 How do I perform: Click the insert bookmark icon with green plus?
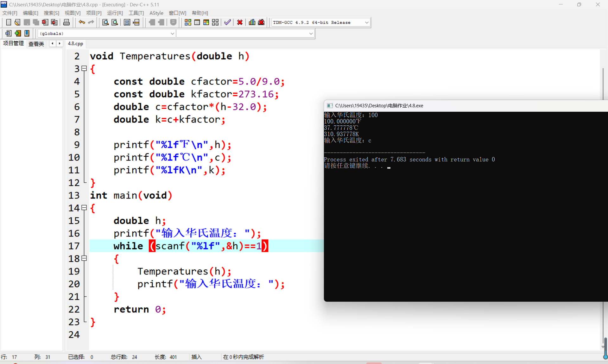(18, 33)
